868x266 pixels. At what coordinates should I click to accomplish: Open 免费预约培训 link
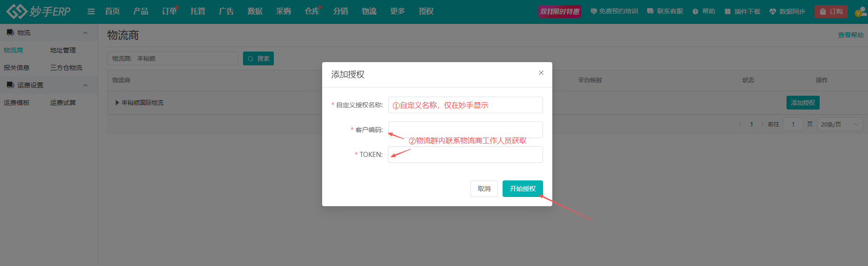614,12
